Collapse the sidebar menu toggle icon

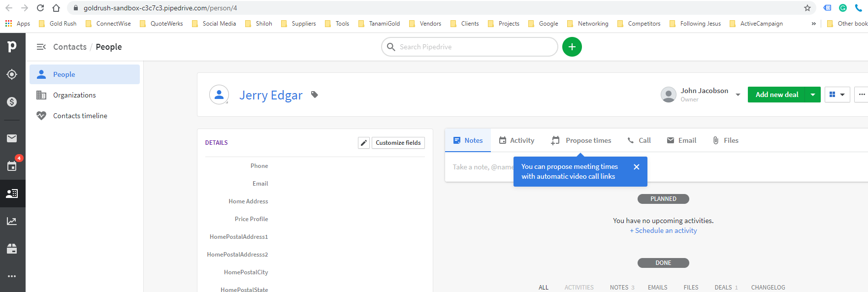41,47
